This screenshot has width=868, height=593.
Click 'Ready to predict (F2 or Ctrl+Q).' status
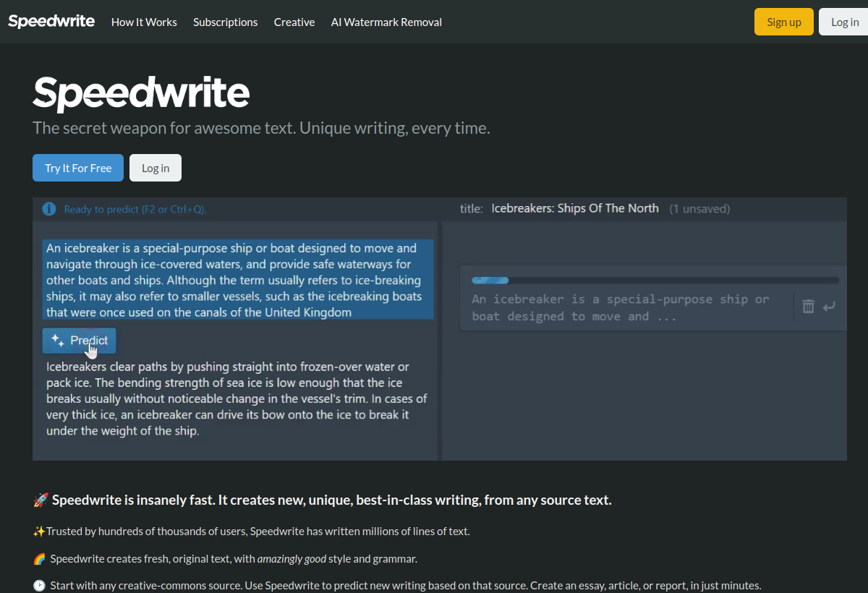point(135,209)
